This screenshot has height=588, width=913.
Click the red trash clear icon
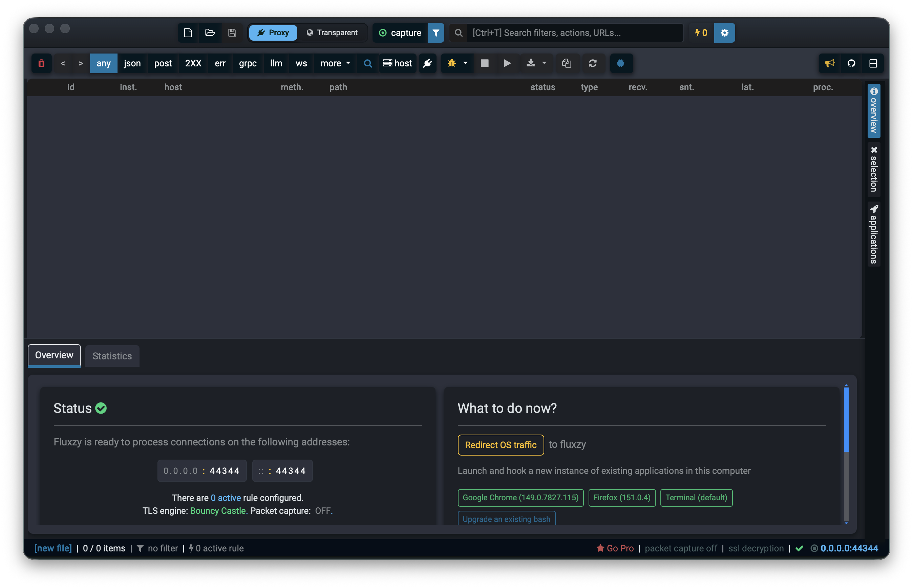point(41,63)
